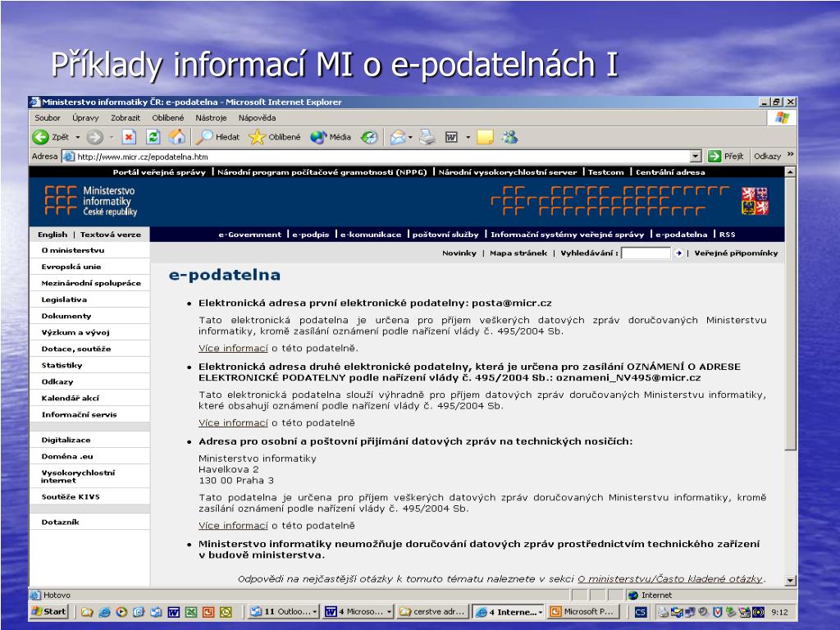Open O ministerstvu in the sidebar
840x630 pixels.
73,250
